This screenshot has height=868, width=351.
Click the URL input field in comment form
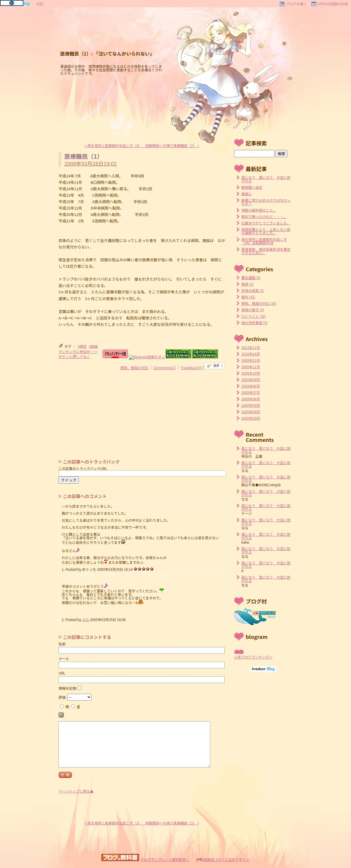pyautogui.click(x=141, y=680)
